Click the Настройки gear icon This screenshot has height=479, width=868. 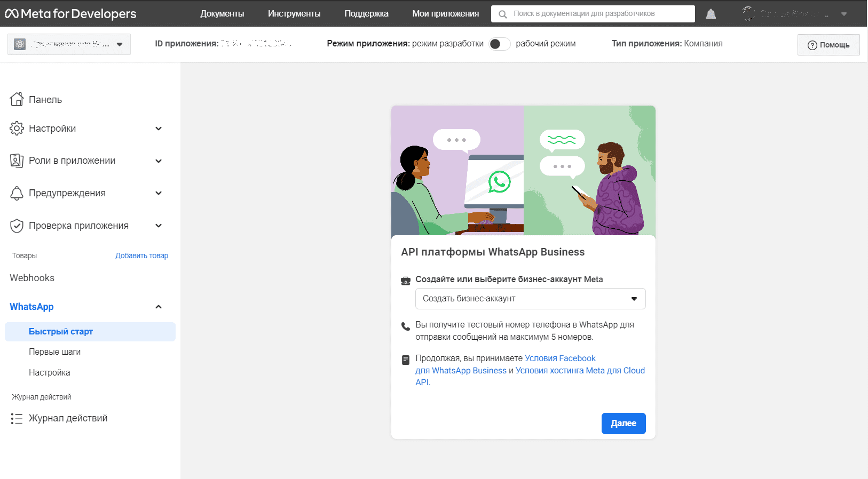tap(17, 128)
